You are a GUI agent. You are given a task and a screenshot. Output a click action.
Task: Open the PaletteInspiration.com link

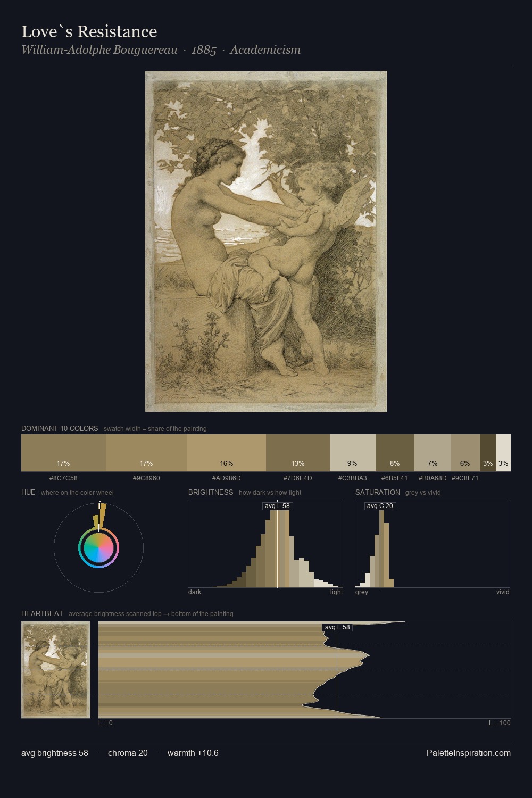click(x=469, y=753)
